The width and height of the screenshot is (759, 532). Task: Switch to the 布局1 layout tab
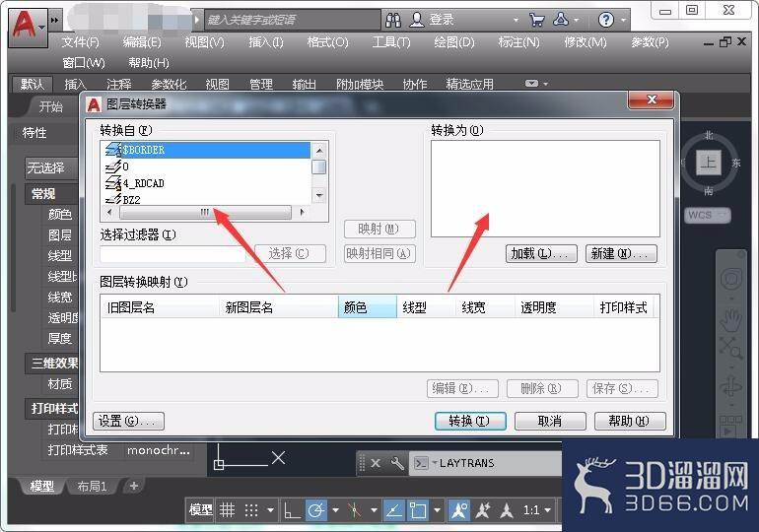point(93,486)
